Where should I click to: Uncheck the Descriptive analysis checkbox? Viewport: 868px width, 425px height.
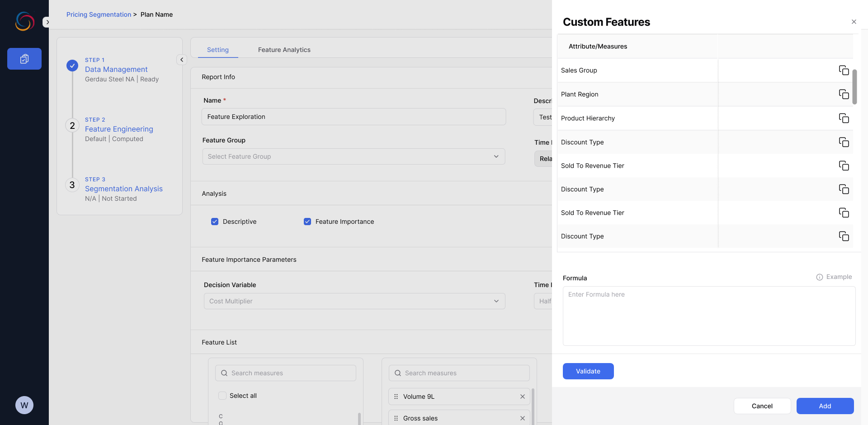pos(215,222)
